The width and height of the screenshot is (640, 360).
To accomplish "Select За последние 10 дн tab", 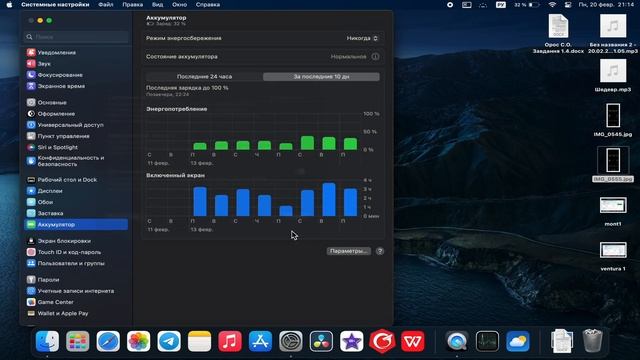I will 321,77.
